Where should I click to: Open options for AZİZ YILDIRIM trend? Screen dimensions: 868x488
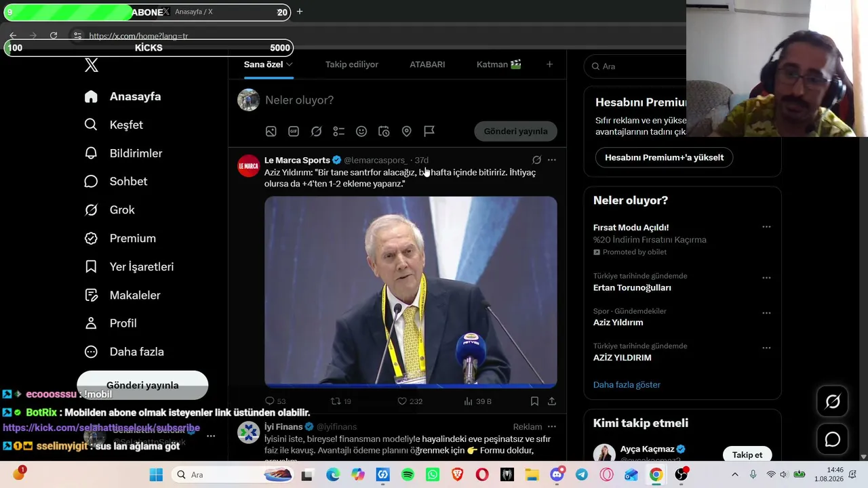[x=766, y=348]
